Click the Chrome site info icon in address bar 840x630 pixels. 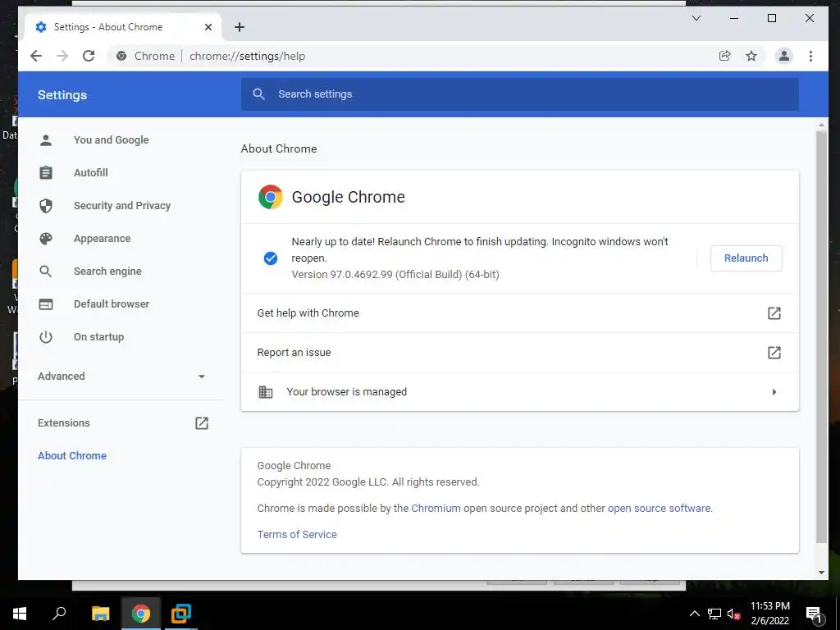point(121,56)
